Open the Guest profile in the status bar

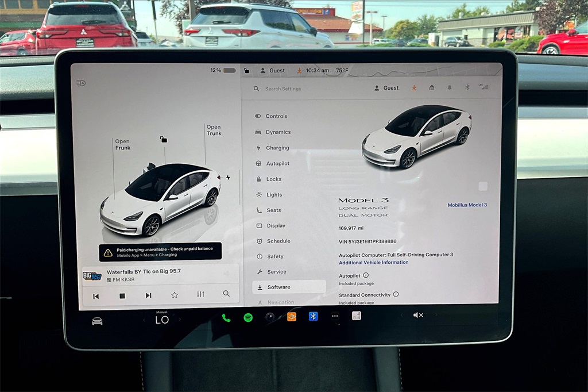273,70
